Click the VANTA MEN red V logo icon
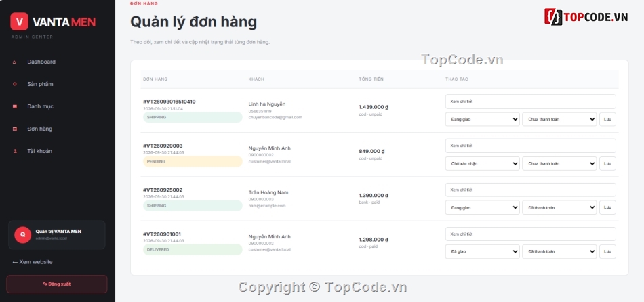 (x=19, y=22)
